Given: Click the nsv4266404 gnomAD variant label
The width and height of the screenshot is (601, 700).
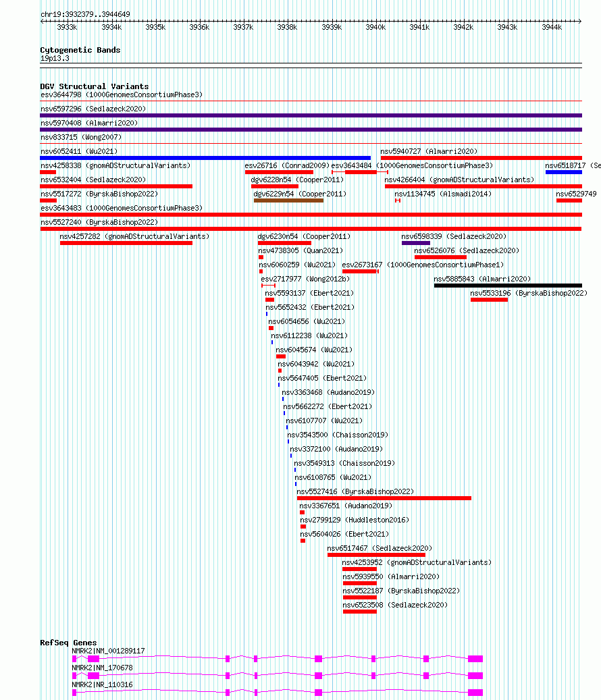Looking at the screenshot, I should (x=459, y=180).
